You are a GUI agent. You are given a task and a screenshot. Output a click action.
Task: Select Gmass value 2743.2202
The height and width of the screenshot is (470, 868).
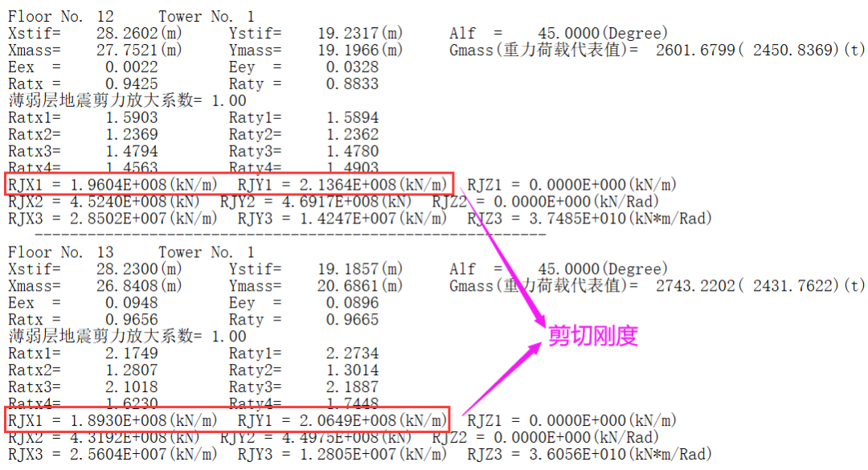coord(696,286)
